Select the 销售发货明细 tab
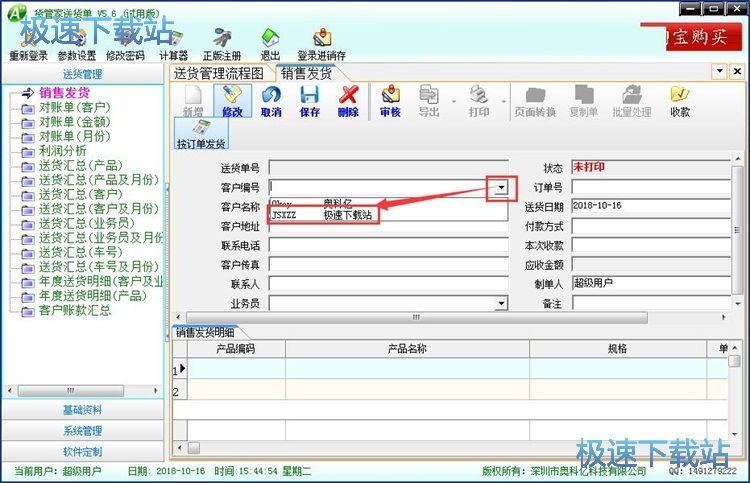 pyautogui.click(x=206, y=332)
